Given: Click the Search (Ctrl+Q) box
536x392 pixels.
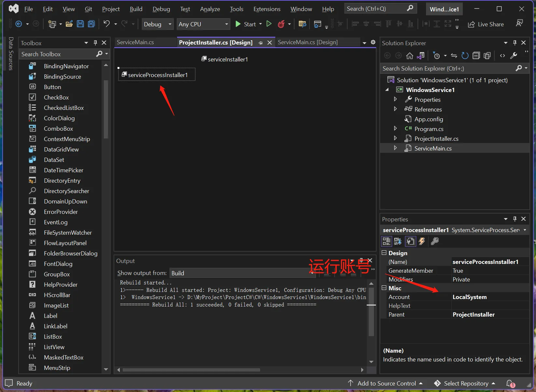Looking at the screenshot, I should [x=380, y=9].
